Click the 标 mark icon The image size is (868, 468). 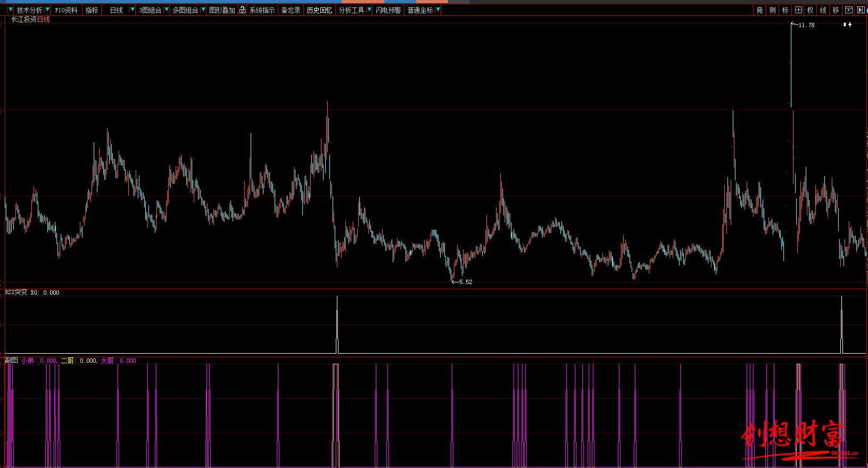(785, 10)
